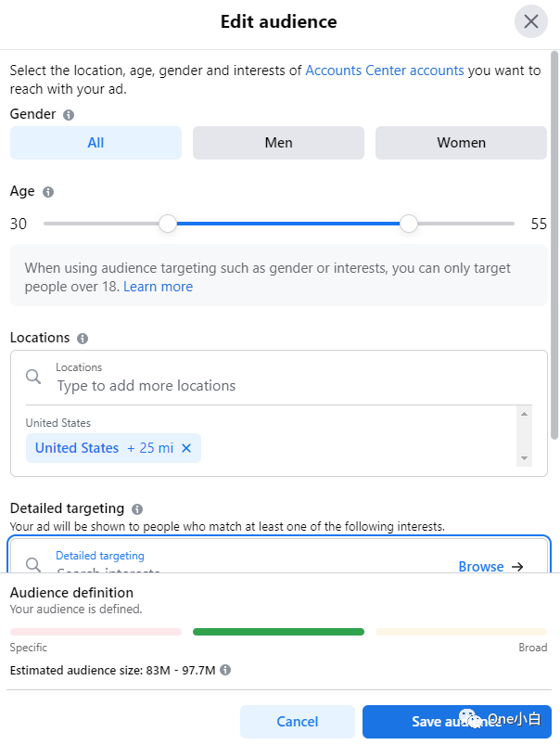Open the Locations info tooltip
Viewport: 560px width, 745px height.
tap(82, 338)
